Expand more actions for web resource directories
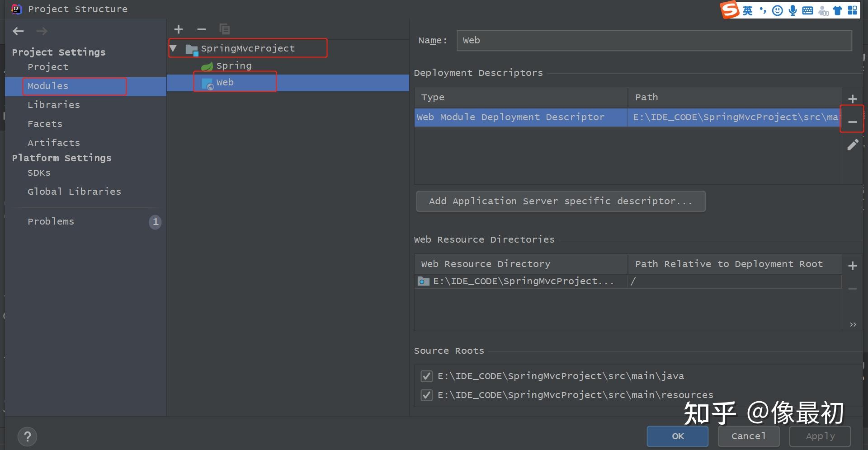The height and width of the screenshot is (450, 868). click(853, 324)
